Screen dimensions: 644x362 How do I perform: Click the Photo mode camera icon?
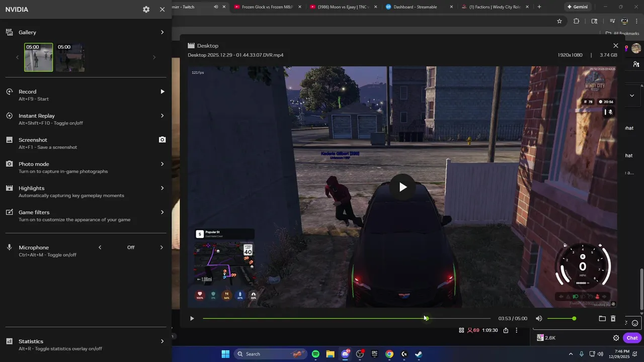(9, 164)
